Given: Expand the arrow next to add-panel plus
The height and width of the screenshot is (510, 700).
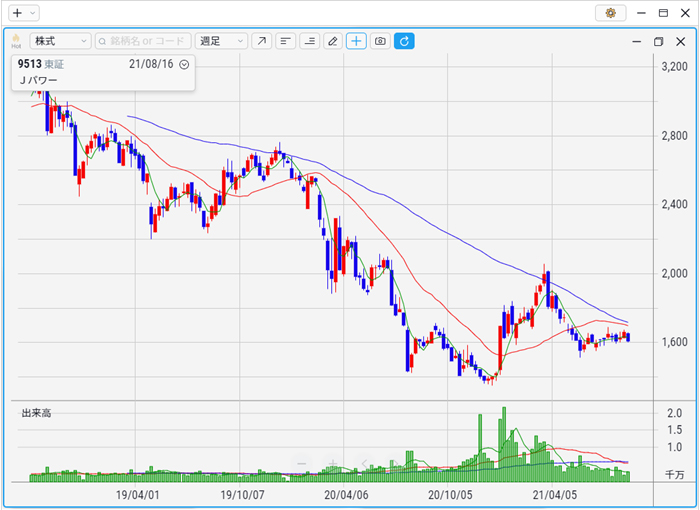Looking at the screenshot, I should [33, 13].
